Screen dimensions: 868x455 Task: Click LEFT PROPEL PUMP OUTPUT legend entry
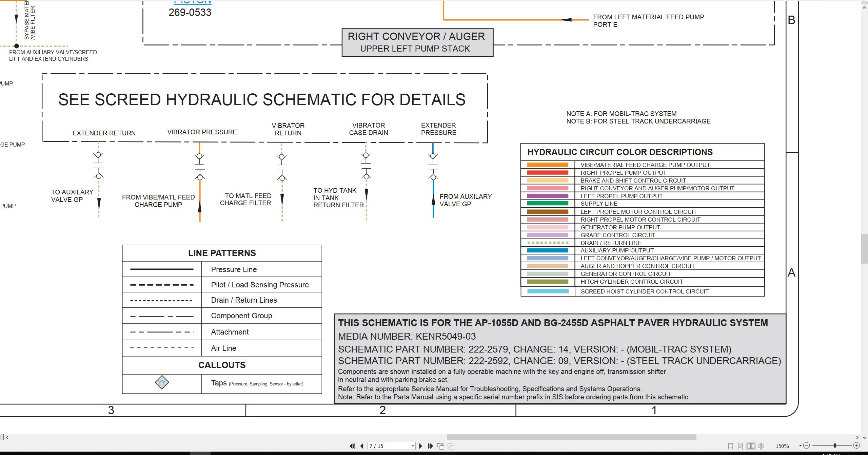pyautogui.click(x=622, y=196)
